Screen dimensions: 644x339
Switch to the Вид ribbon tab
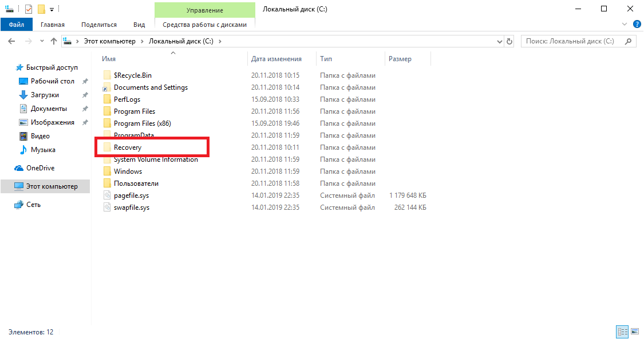point(139,25)
